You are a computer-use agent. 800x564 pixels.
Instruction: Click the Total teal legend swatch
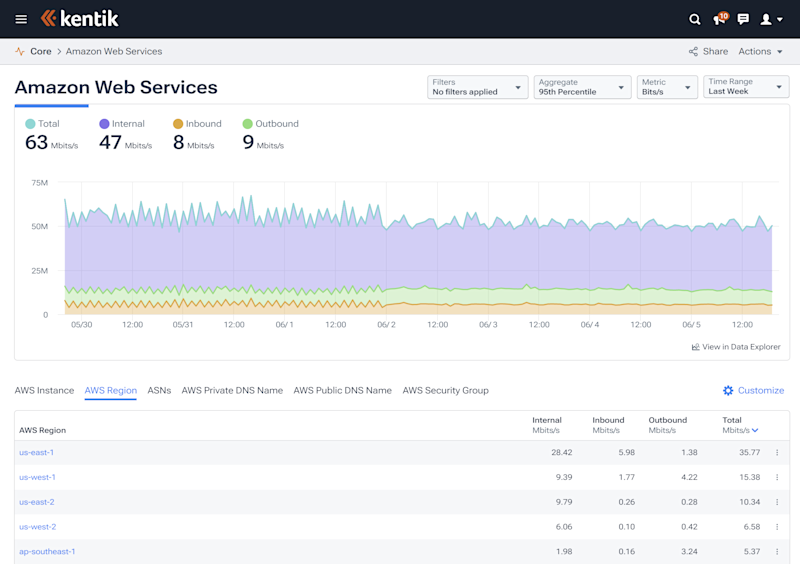pos(30,124)
